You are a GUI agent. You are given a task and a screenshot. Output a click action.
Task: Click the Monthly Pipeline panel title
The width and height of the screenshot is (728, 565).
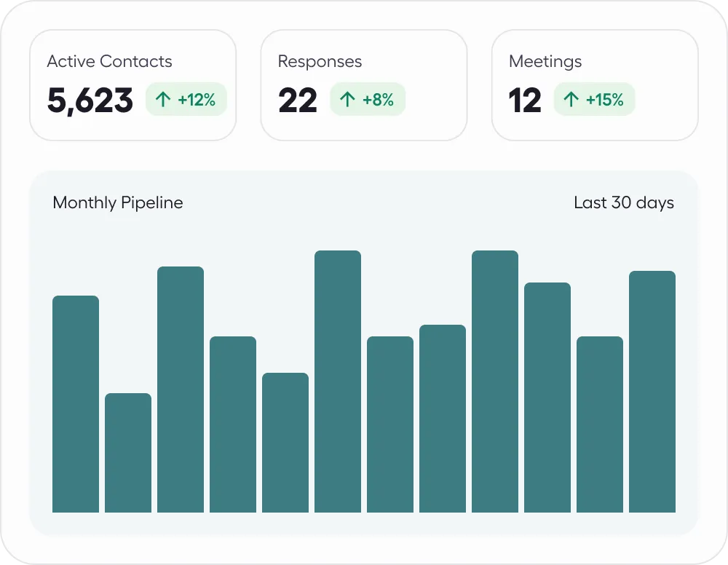tap(118, 203)
